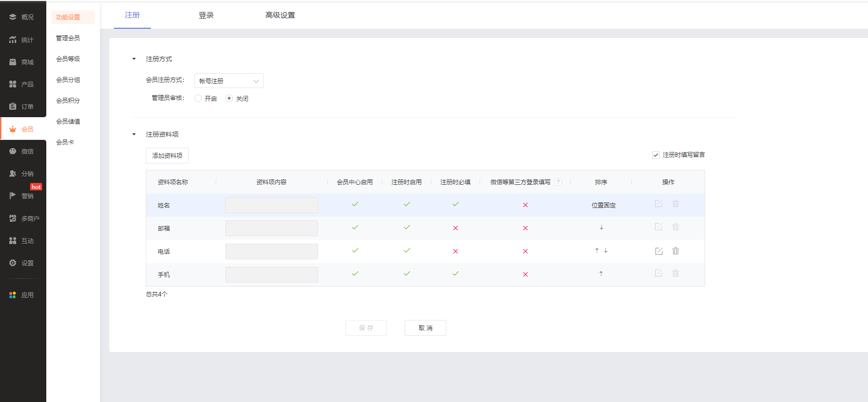Select 关闭 for 管理员审核
Viewport: 868px width, 402px height.
click(x=229, y=98)
